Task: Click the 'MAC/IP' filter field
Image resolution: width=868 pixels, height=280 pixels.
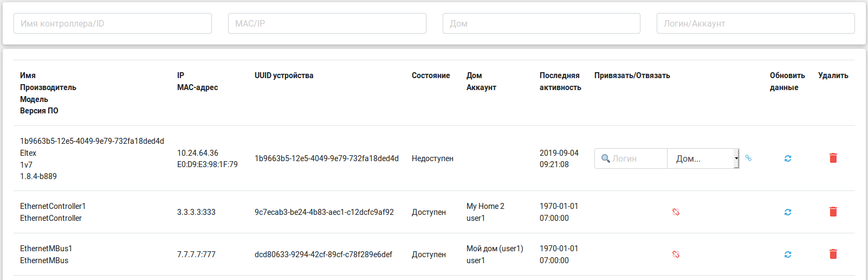Action: pyautogui.click(x=327, y=23)
